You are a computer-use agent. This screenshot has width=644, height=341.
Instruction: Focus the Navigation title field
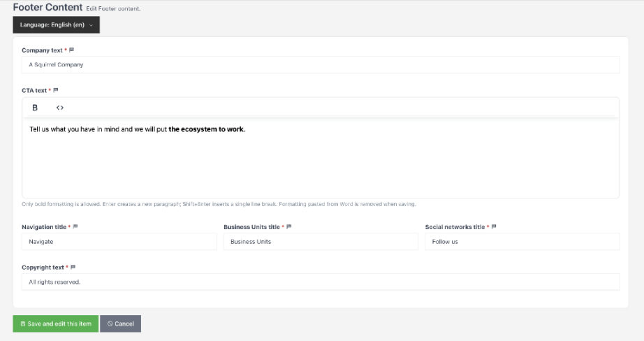tap(119, 242)
